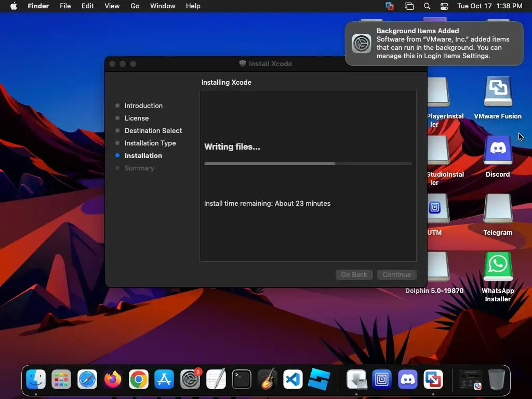
Task: Click the Writing files status text
Action: 232,147
